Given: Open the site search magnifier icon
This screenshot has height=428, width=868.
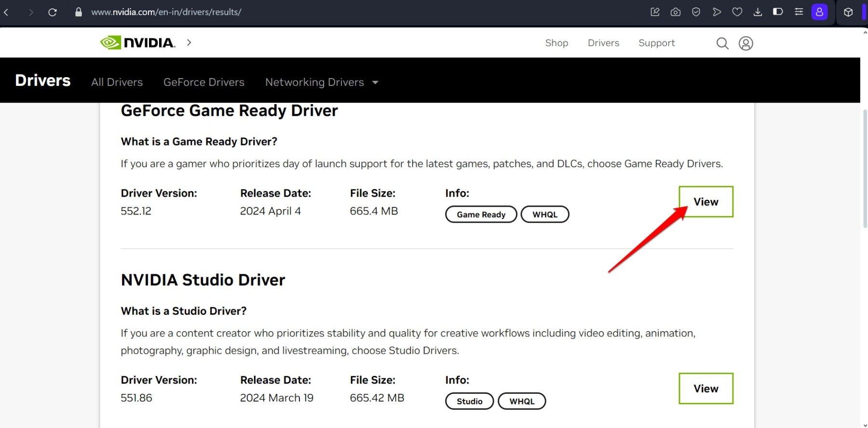Looking at the screenshot, I should [x=722, y=43].
